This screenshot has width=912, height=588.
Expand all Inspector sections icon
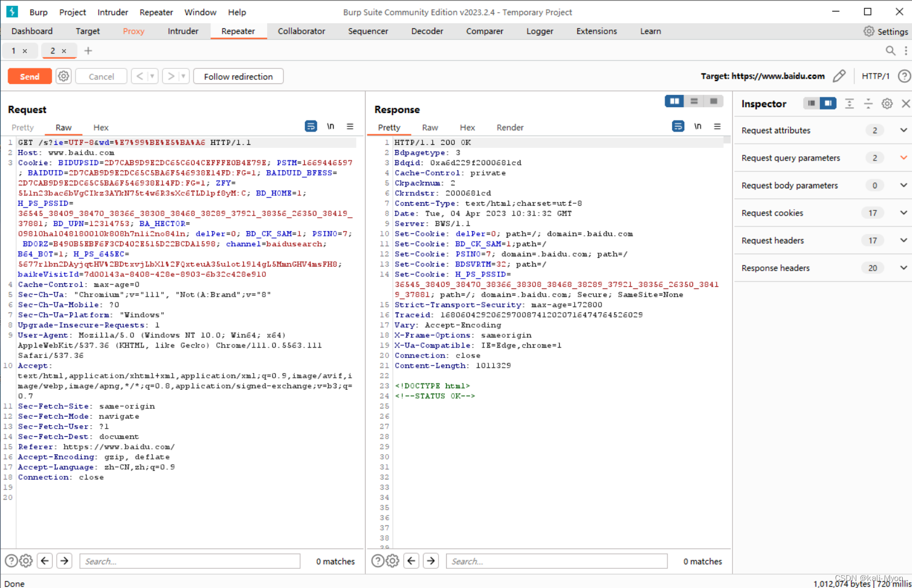click(849, 104)
